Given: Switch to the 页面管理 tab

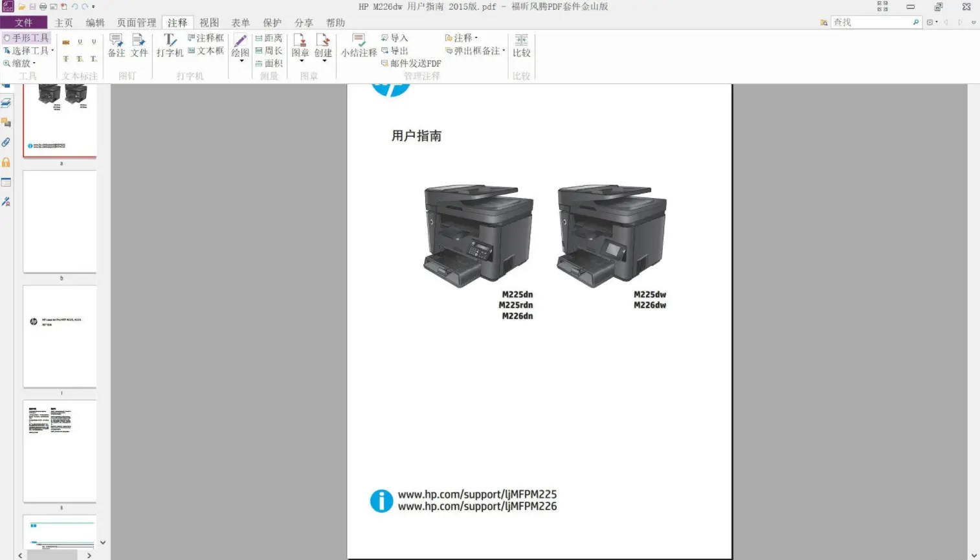Looking at the screenshot, I should [x=136, y=23].
